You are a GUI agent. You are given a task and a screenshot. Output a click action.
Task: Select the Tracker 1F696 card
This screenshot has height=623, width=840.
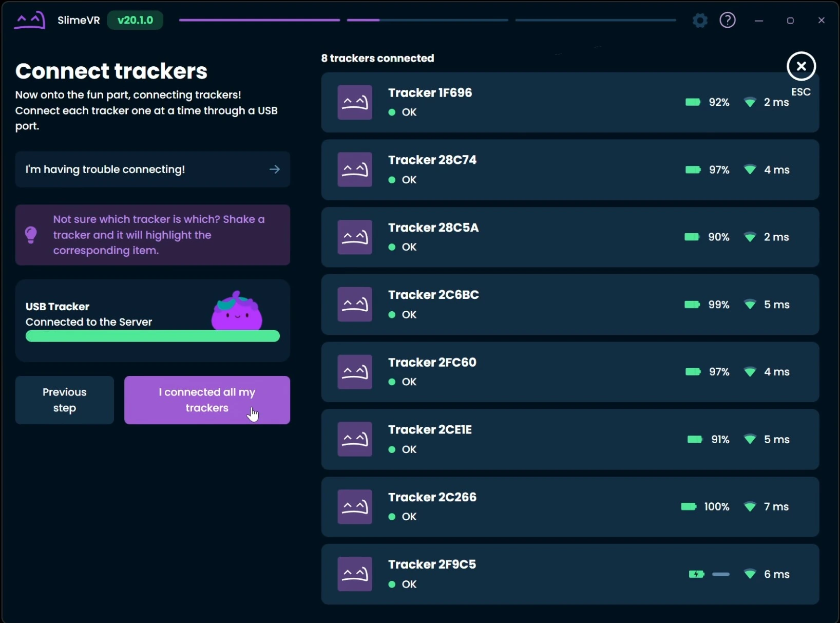coord(570,102)
